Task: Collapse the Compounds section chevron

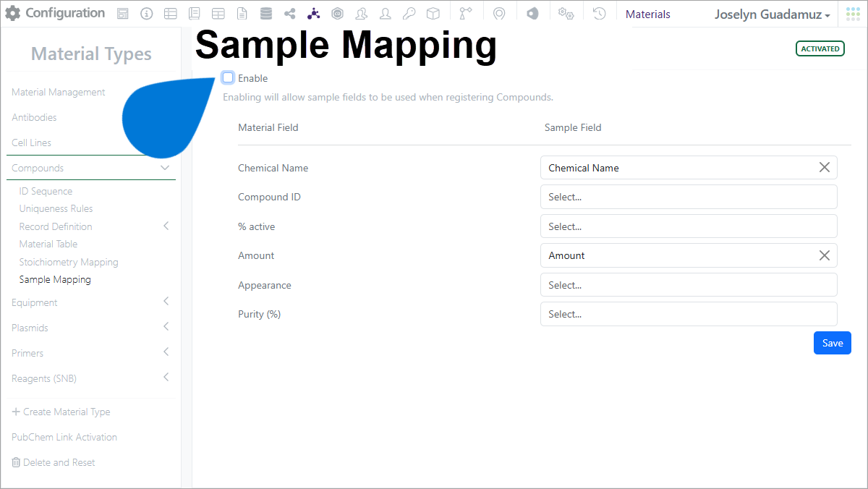Action: (165, 168)
